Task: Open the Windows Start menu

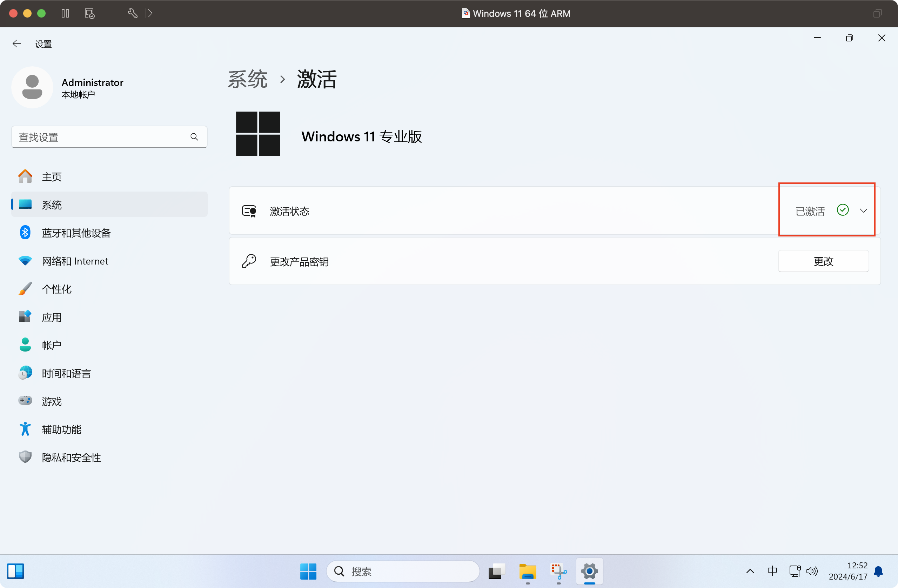Action: coord(308,572)
